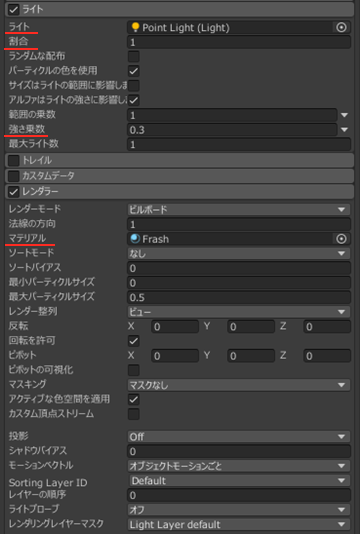This screenshot has width=360, height=534.
Task: Uncheck 回転を許可 checkbox
Action: coord(134,341)
